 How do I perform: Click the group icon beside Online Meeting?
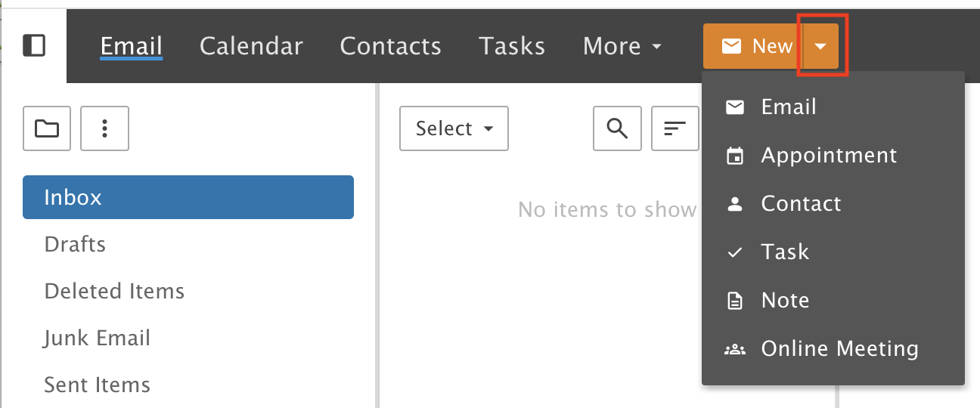[x=734, y=349]
